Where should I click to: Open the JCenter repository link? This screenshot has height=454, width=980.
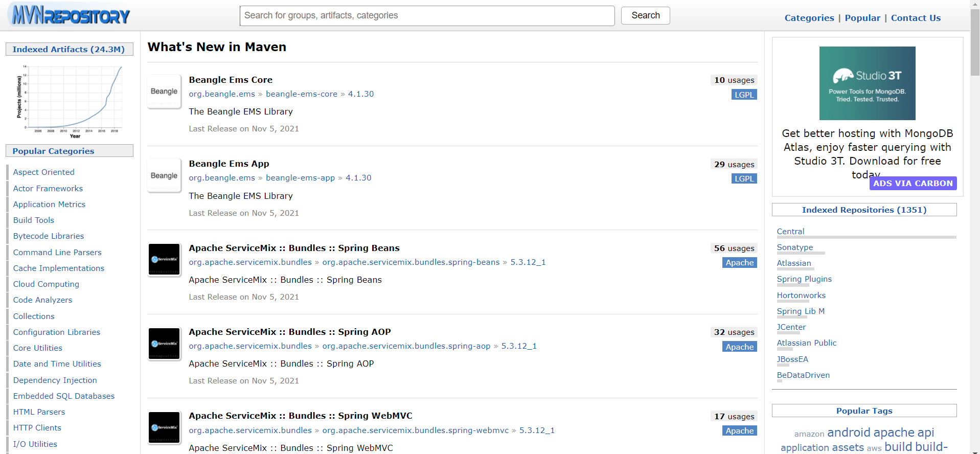791,327
